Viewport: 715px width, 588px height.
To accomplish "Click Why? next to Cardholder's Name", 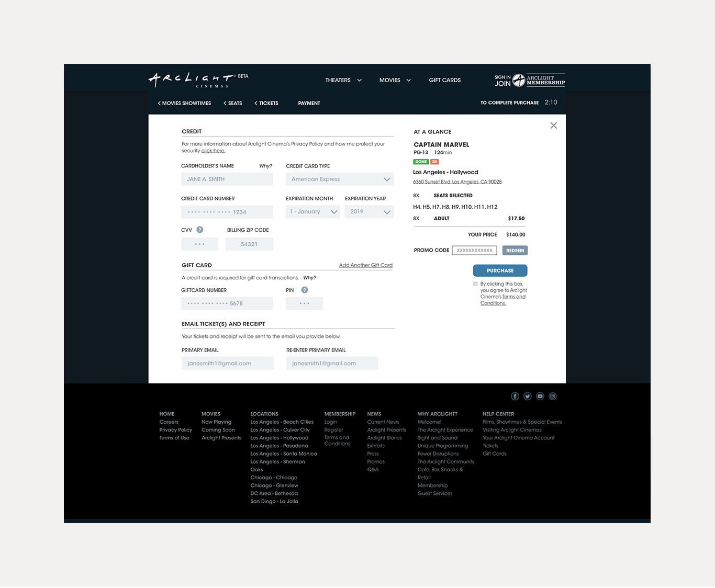I will (x=266, y=166).
